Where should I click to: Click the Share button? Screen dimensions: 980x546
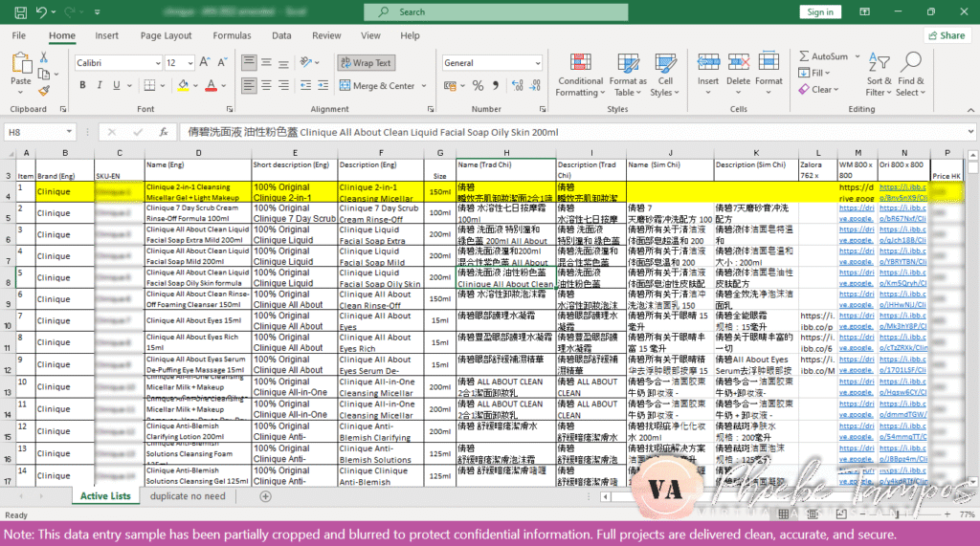point(947,35)
